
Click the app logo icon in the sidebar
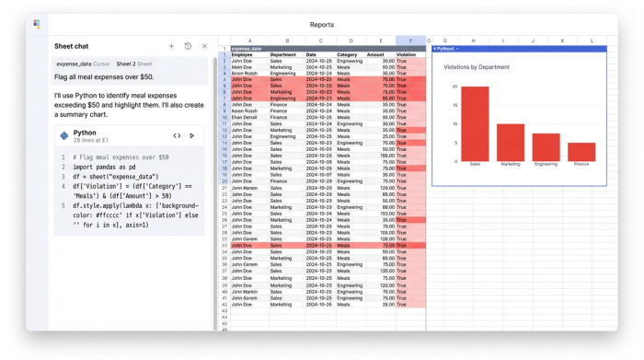tap(37, 24)
